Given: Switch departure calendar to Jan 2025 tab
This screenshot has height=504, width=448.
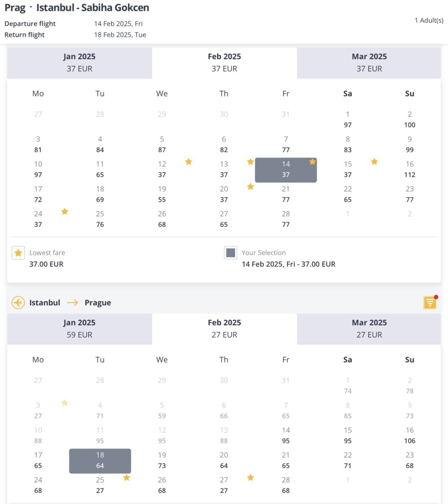Looking at the screenshot, I should 80,62.
